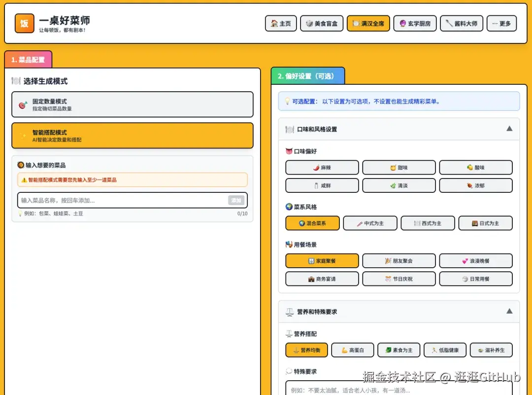Select 营养均衡 nutrition option
The width and height of the screenshot is (532, 395).
pos(307,350)
